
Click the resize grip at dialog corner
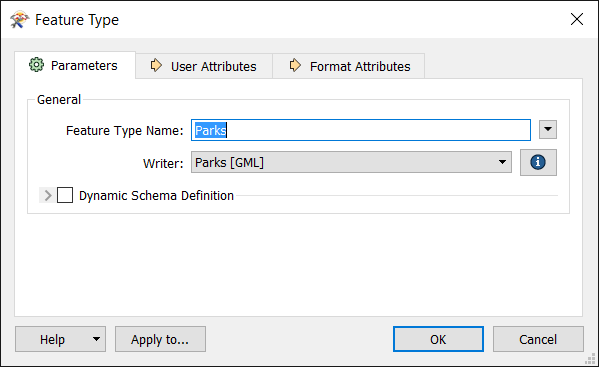(590, 359)
